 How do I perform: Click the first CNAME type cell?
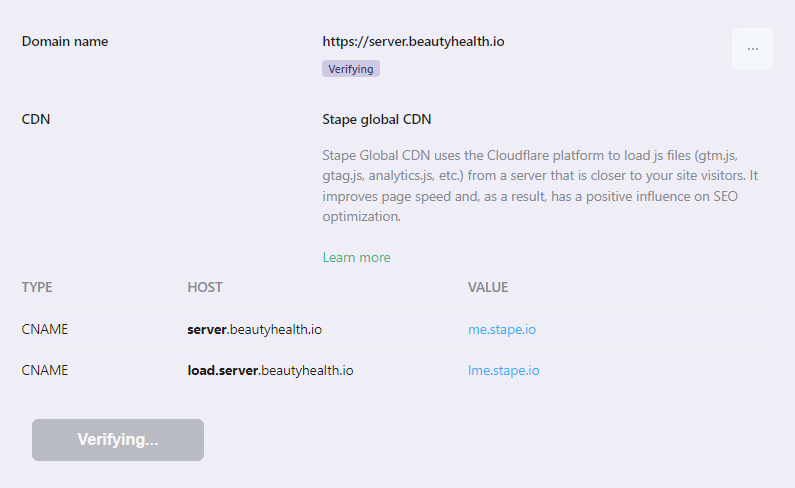point(45,329)
